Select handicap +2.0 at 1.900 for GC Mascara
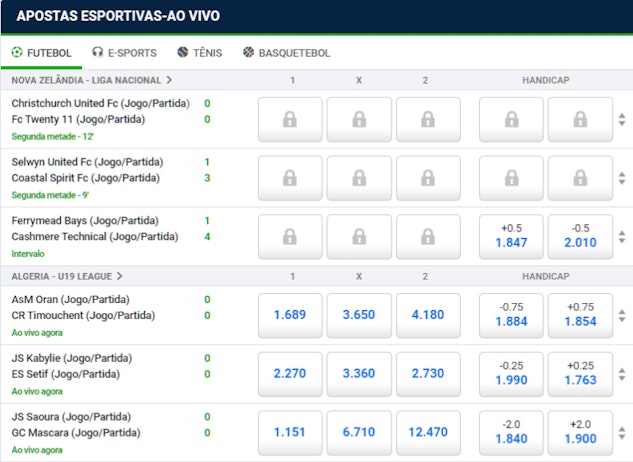 pos(581,433)
